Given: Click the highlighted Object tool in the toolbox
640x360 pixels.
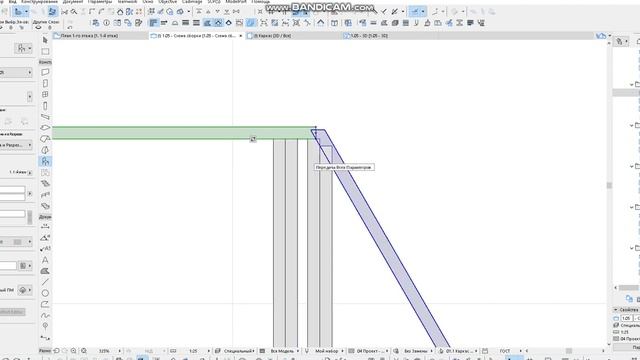Looking at the screenshot, I should pyautogui.click(x=45, y=161).
